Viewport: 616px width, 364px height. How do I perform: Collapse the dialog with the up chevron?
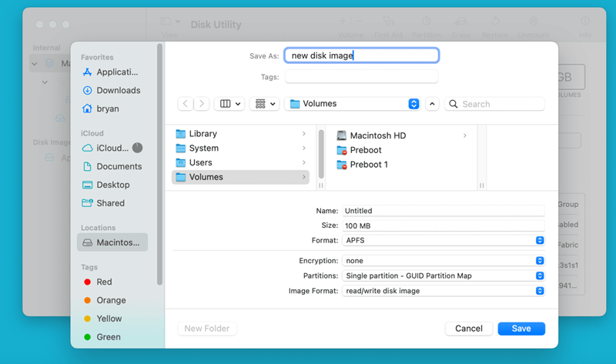tap(432, 104)
